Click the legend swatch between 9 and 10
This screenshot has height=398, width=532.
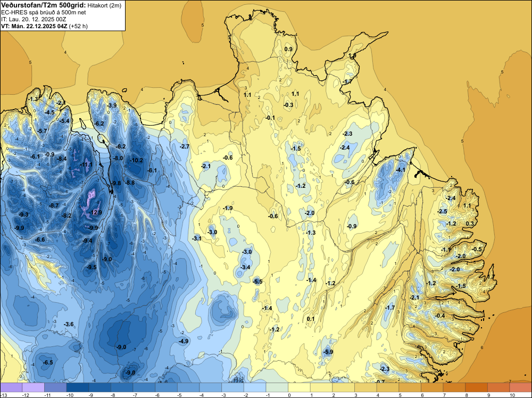coord(498,387)
